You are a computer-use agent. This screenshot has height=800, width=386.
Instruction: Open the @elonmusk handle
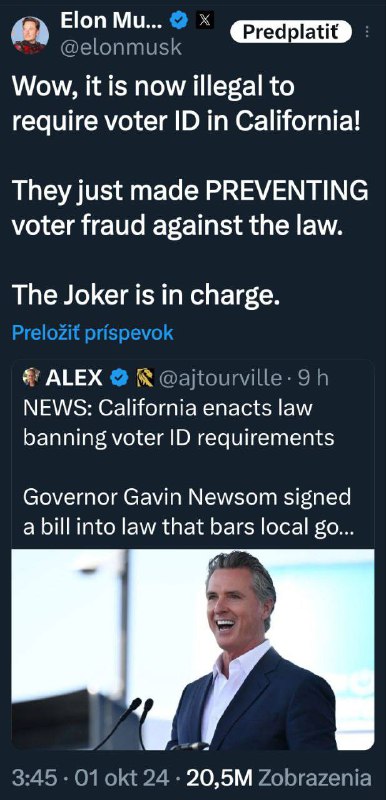pos(121,47)
